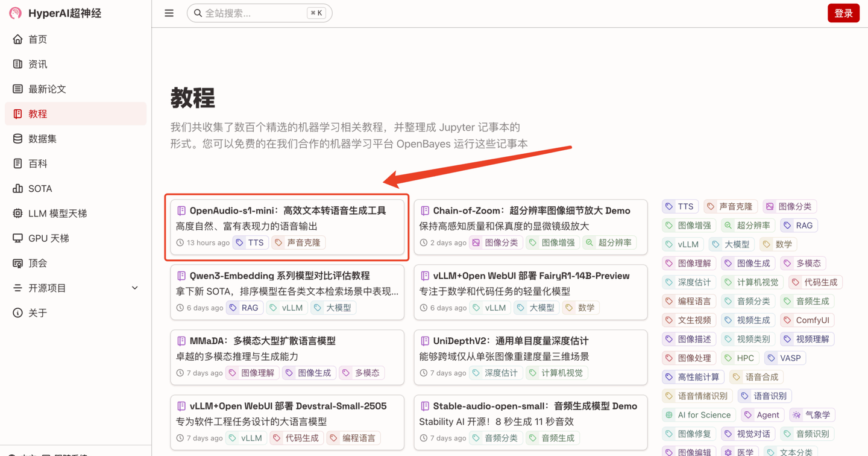Open SOTA via its chart icon
The image size is (868, 456).
point(18,188)
